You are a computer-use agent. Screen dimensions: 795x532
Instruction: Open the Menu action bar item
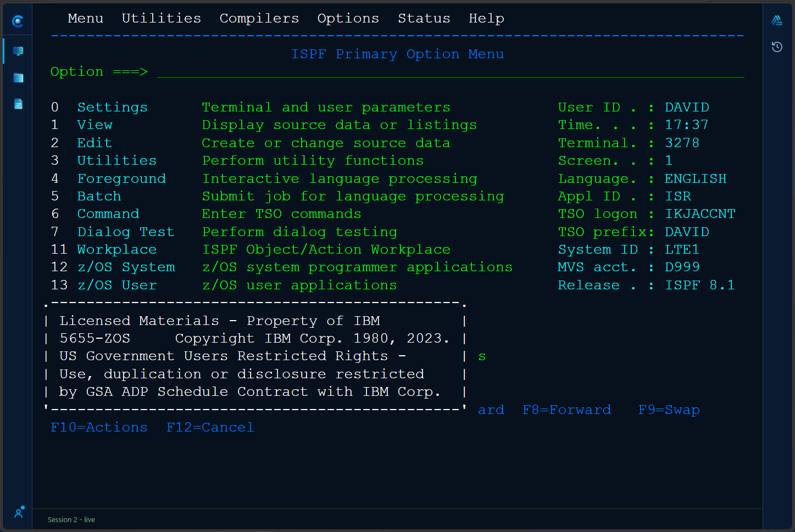pyautogui.click(x=85, y=18)
